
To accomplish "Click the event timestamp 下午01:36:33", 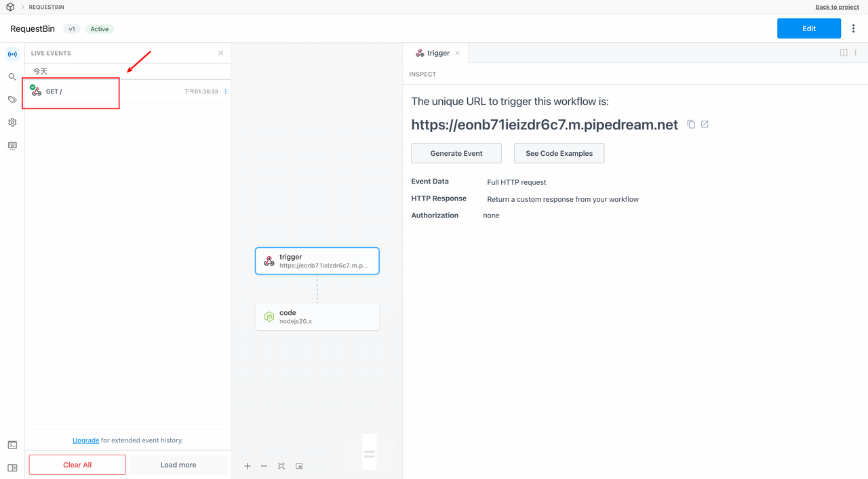I will [201, 91].
